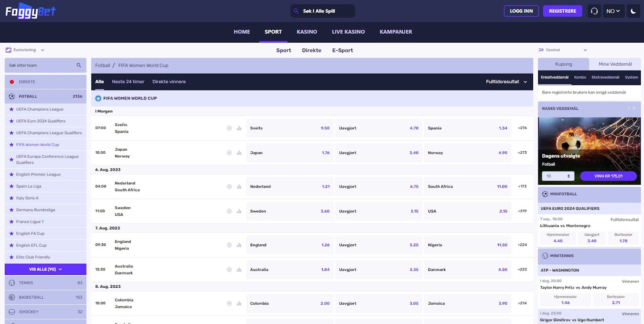Image resolution: width=644 pixels, height=324 pixels.
Task: Open statistics icon for Nederland vs South Africa
Action: point(239,186)
